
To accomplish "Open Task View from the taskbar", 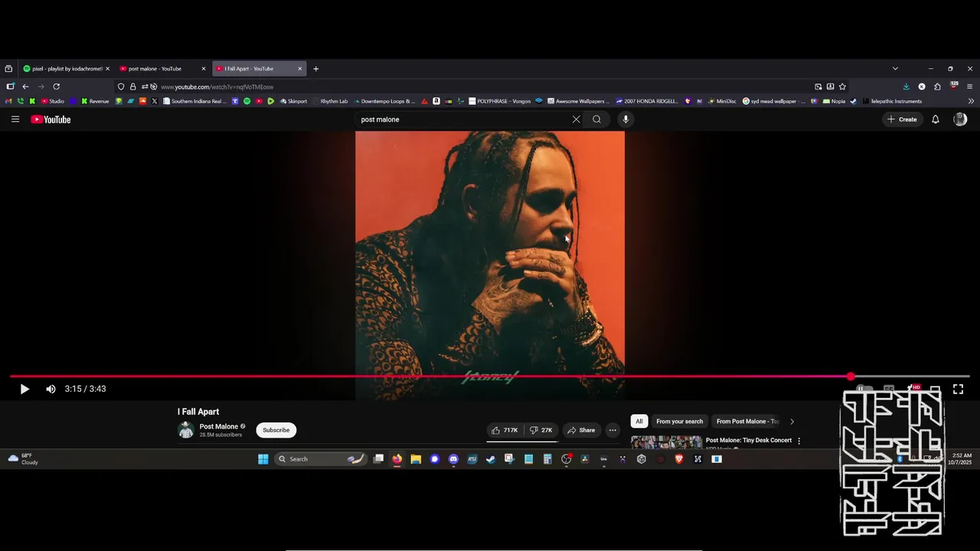I will click(x=378, y=459).
